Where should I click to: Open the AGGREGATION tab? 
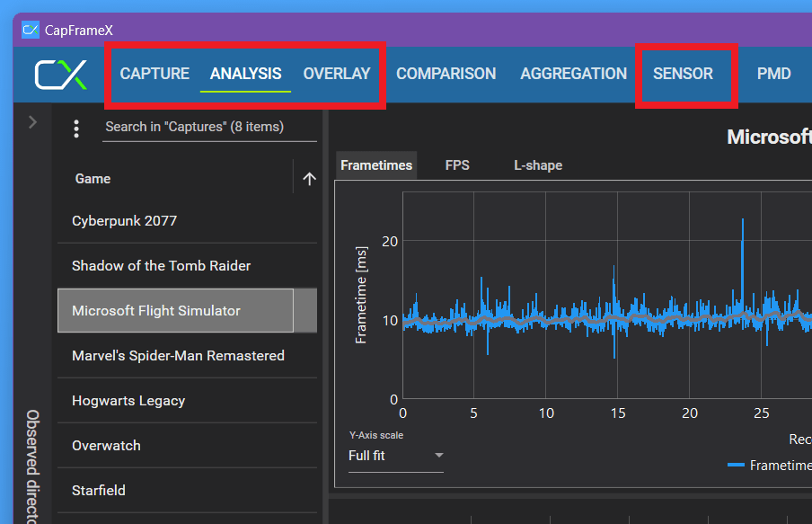point(573,74)
